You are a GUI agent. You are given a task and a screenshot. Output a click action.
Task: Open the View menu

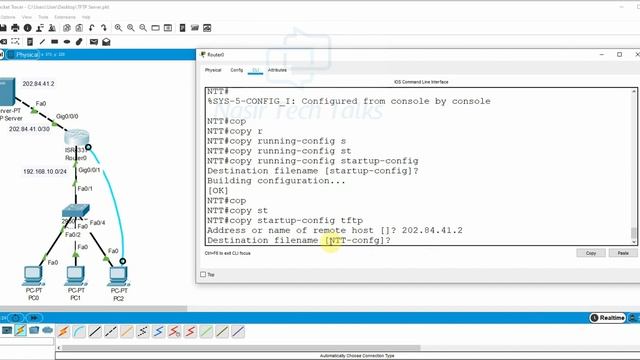coord(27,17)
